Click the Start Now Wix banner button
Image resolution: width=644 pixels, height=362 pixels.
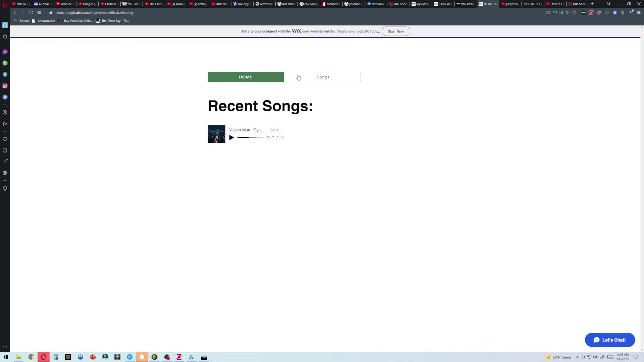coord(396,32)
